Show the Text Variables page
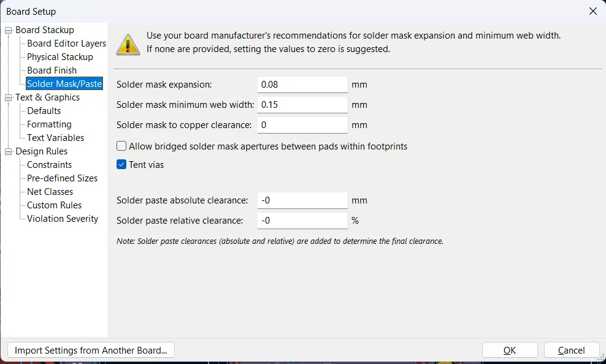The width and height of the screenshot is (606, 364). 55,138
